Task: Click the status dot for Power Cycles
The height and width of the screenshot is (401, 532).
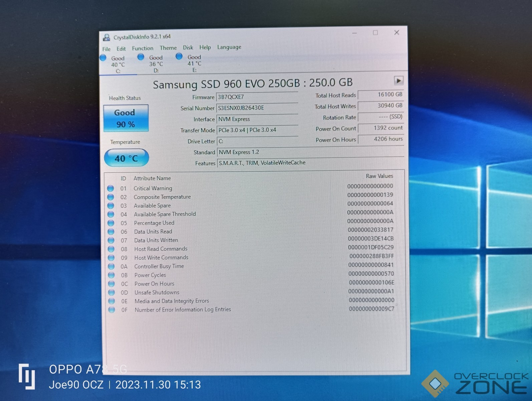Action: [x=111, y=275]
